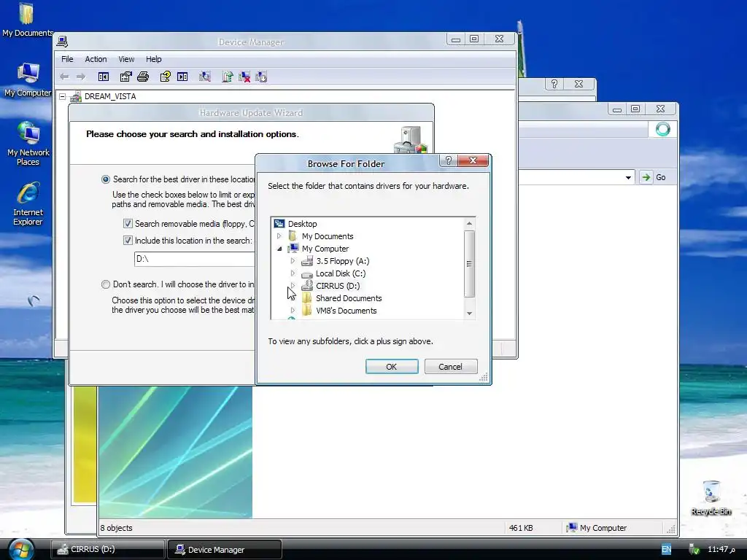Viewport: 747px width, 560px height.
Task: Click the folder tree scroll down arrow
Action: (469, 314)
